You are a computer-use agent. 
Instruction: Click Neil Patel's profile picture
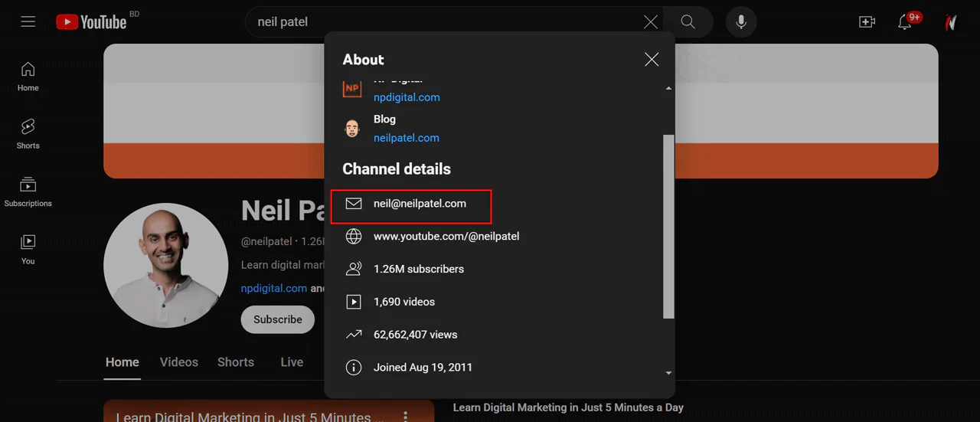[166, 265]
